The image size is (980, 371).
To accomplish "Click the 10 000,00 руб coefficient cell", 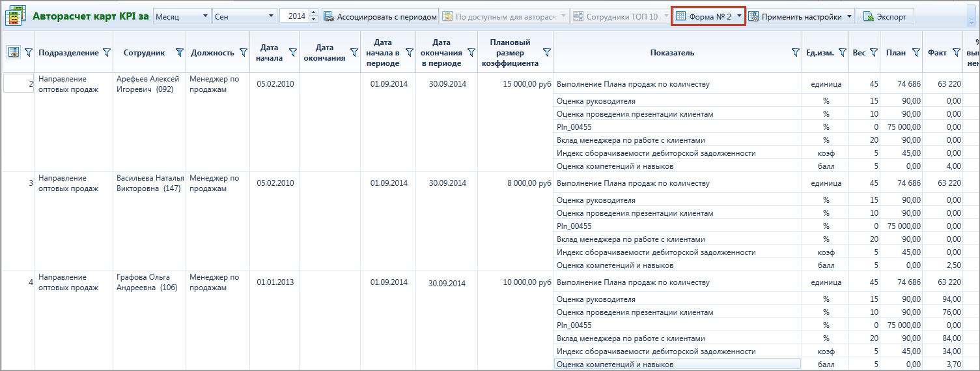I will click(x=527, y=282).
